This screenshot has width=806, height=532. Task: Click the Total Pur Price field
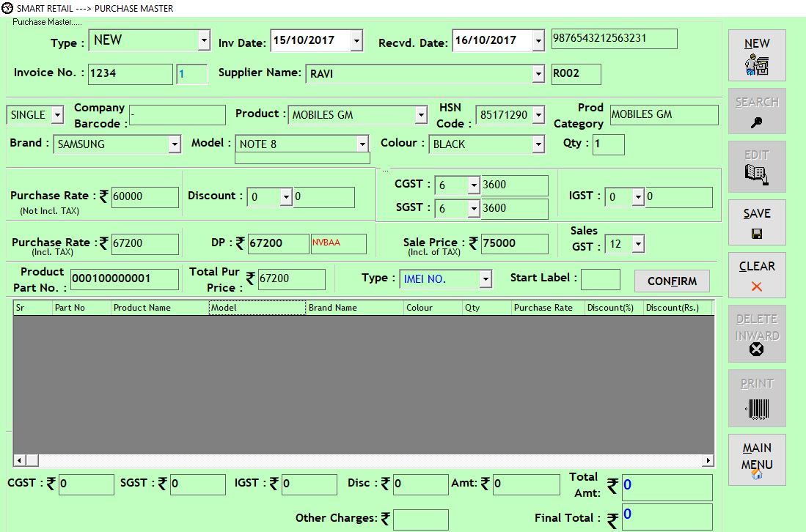point(291,279)
